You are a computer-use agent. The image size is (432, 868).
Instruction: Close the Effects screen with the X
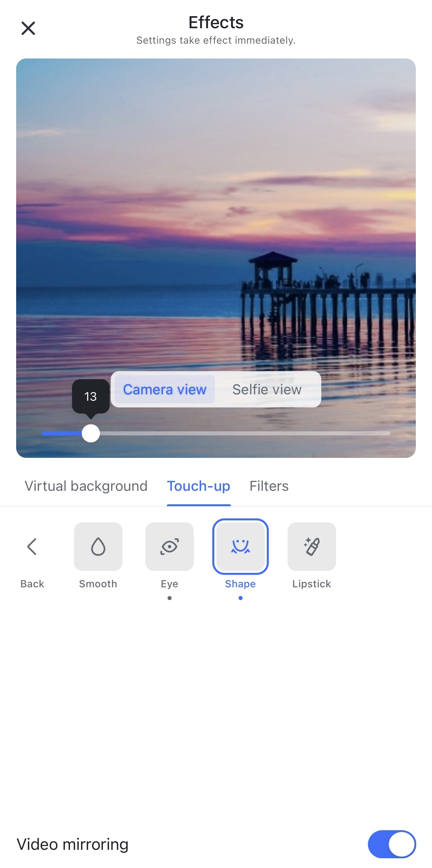(x=28, y=28)
